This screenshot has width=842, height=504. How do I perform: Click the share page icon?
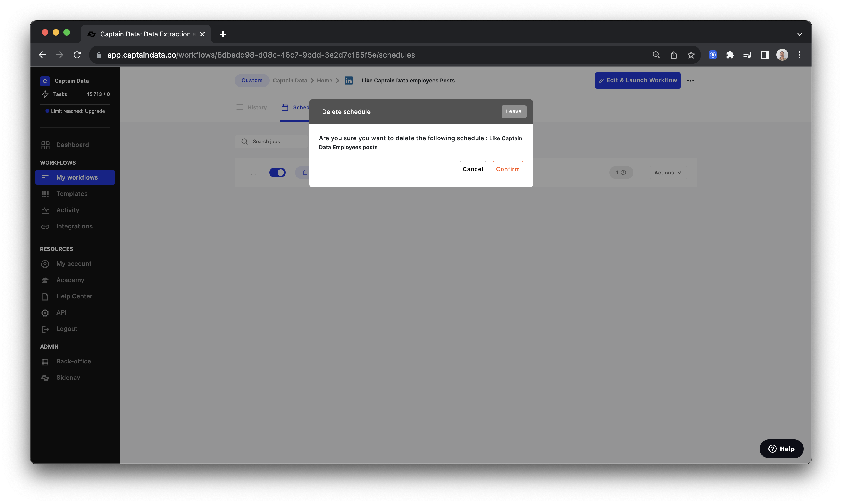coord(674,55)
